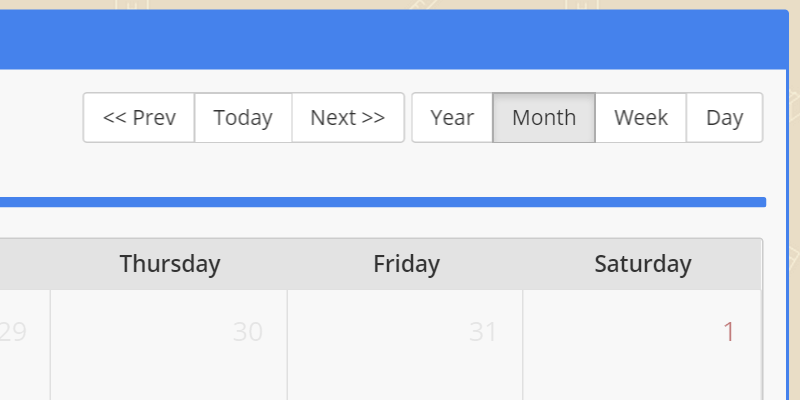800x400 pixels.
Task: Switch to the Year view
Action: [x=452, y=118]
